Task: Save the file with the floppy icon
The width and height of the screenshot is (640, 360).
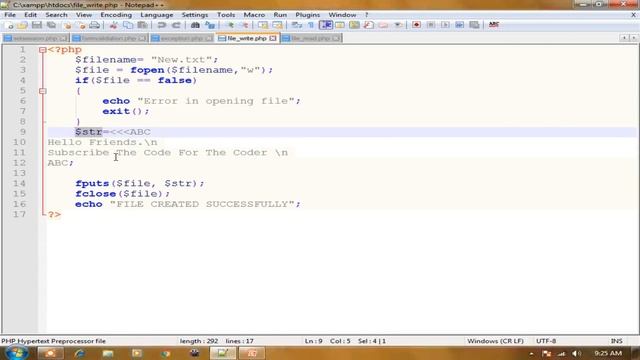Action: 37,25
